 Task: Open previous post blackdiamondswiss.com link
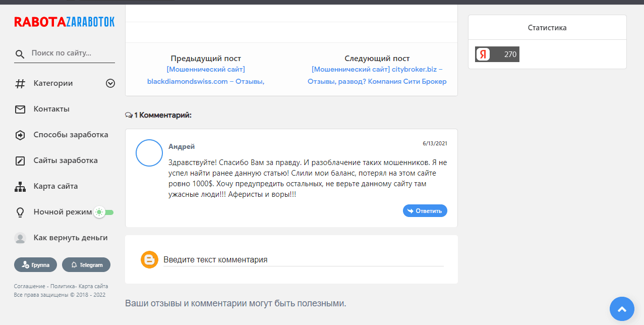pos(206,75)
